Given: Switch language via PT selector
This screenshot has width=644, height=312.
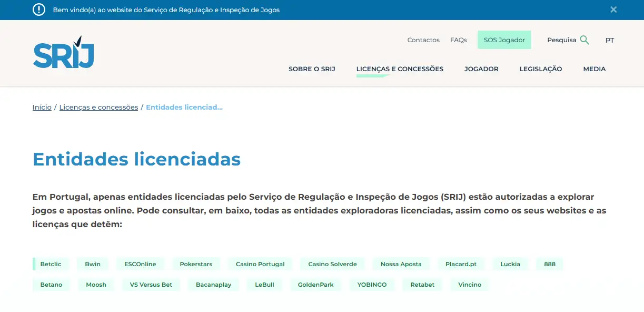Looking at the screenshot, I should pyautogui.click(x=610, y=40).
